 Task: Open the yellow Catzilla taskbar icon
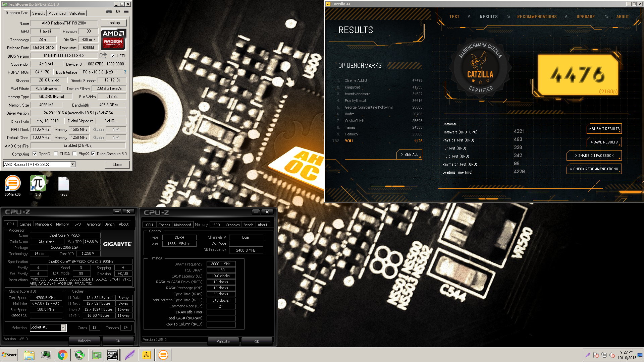point(147,355)
